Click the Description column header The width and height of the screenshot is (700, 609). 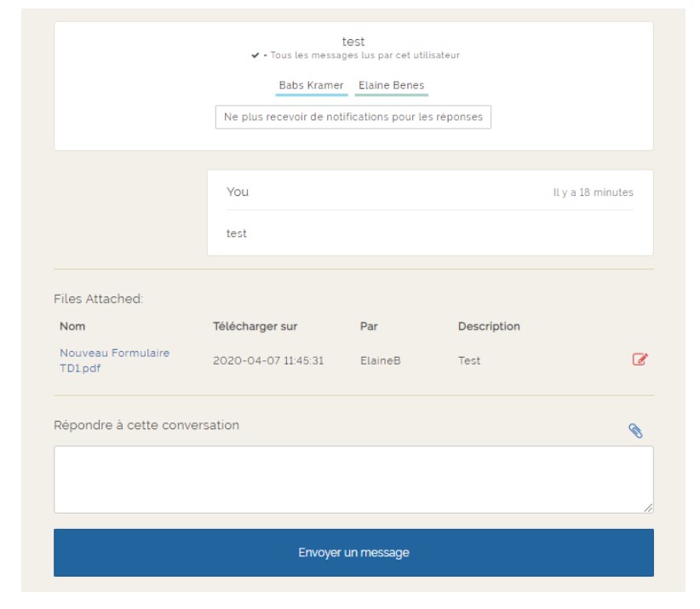pyautogui.click(x=489, y=326)
